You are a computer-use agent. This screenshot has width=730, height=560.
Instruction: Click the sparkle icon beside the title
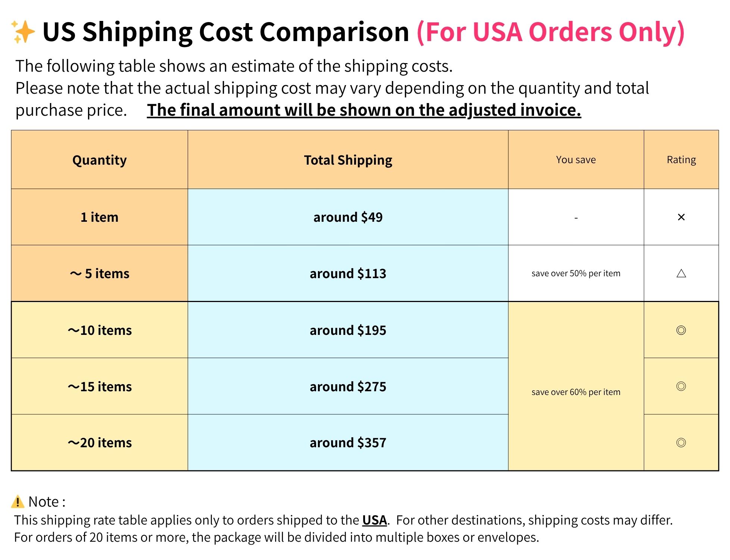click(x=23, y=32)
